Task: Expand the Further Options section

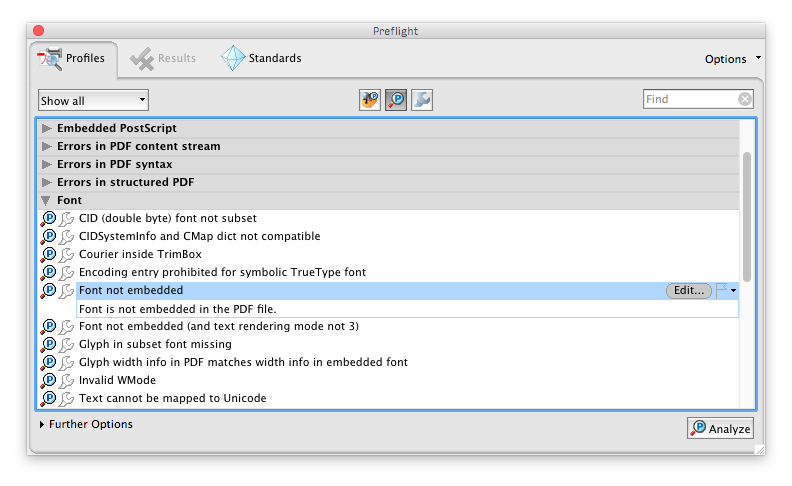Action: pos(42,425)
